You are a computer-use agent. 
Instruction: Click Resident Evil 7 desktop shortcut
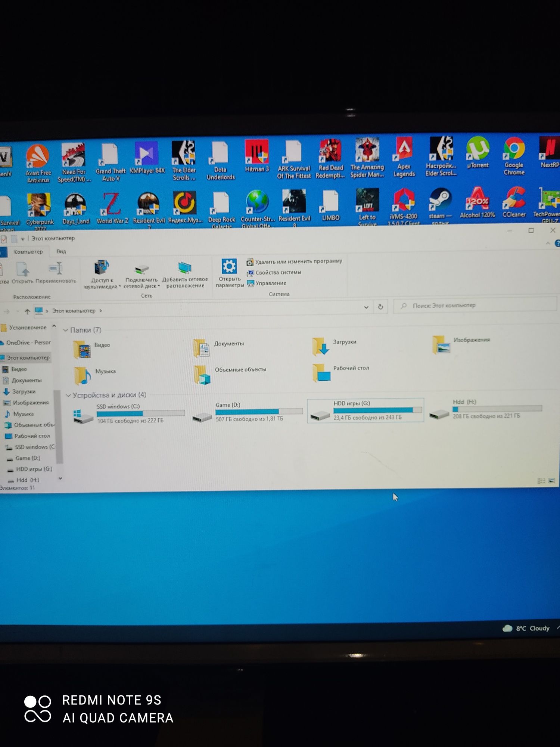149,210
